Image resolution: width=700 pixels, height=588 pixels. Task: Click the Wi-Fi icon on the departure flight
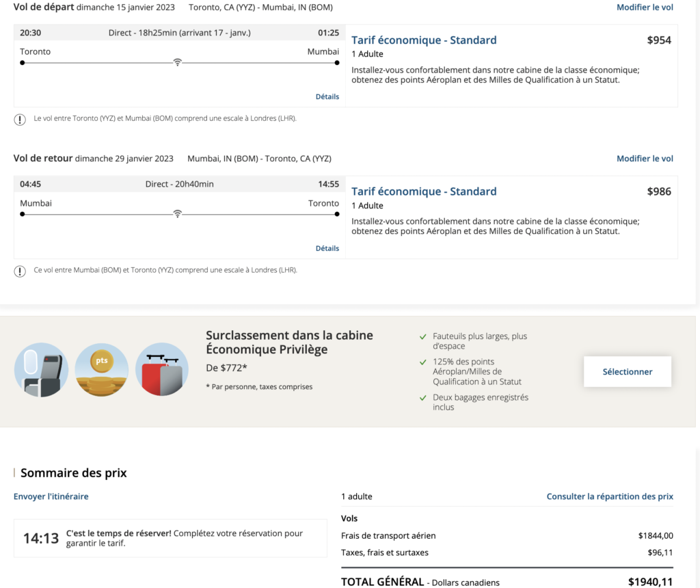click(178, 62)
